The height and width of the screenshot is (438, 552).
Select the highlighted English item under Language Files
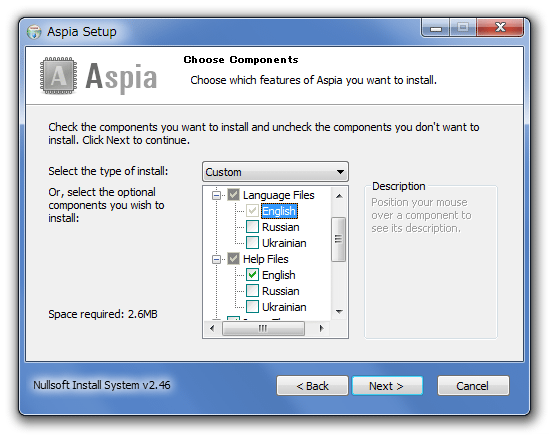click(279, 211)
